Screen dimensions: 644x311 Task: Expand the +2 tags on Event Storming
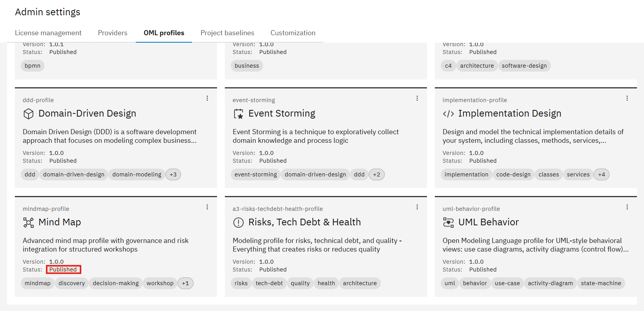(x=377, y=174)
